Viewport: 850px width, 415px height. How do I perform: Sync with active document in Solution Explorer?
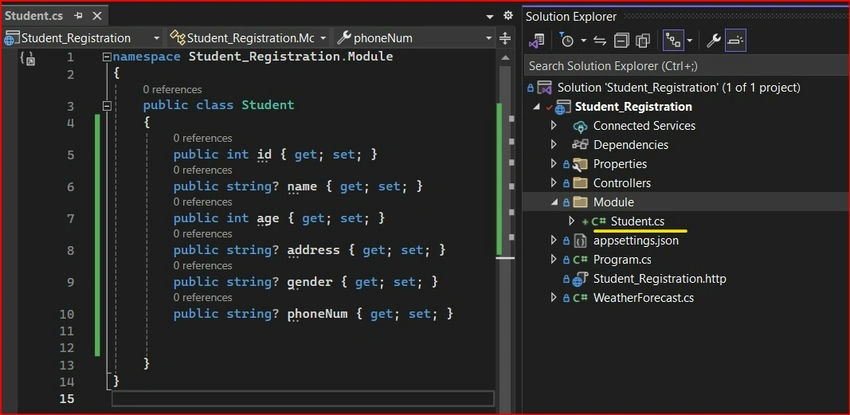coord(600,41)
